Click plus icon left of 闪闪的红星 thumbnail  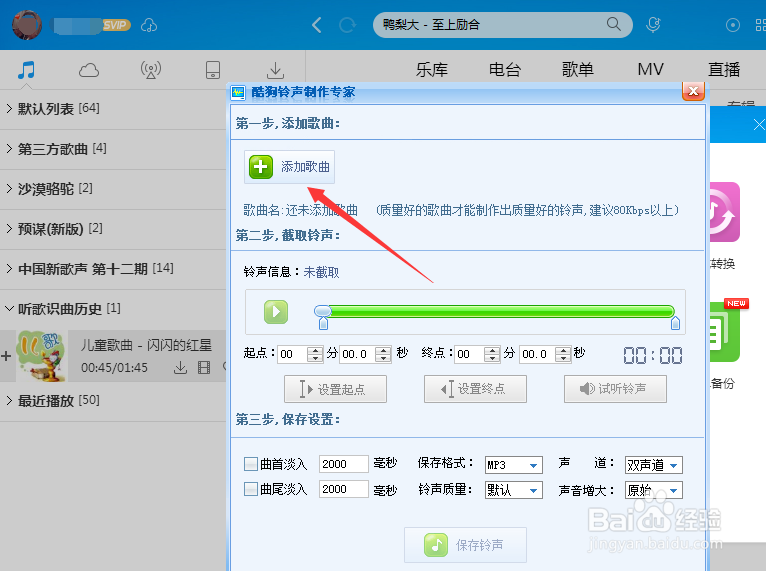(x=6, y=356)
